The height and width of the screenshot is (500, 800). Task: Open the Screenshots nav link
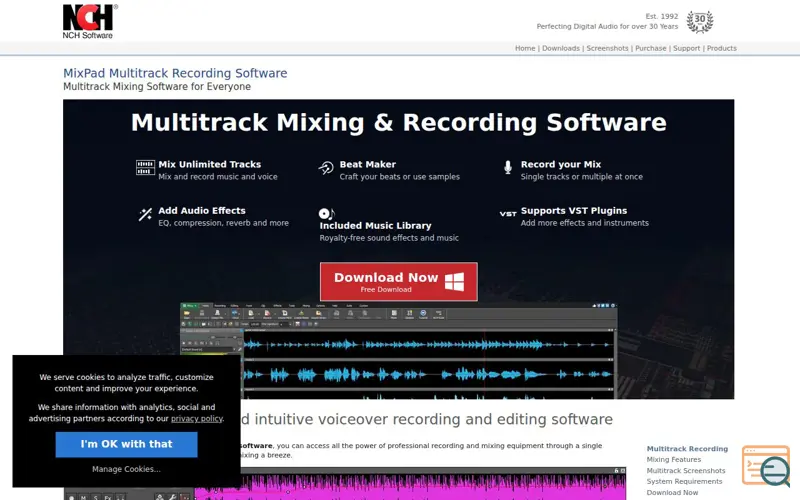click(607, 48)
